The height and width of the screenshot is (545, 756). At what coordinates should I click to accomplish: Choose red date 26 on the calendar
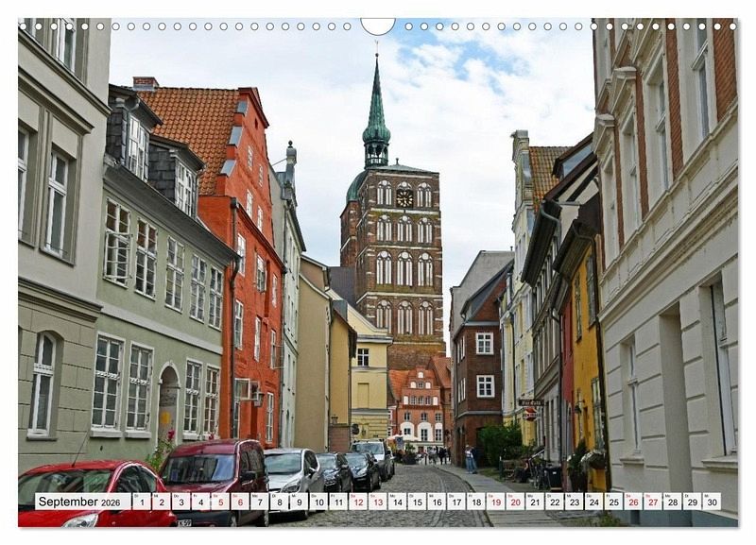pos(633,502)
